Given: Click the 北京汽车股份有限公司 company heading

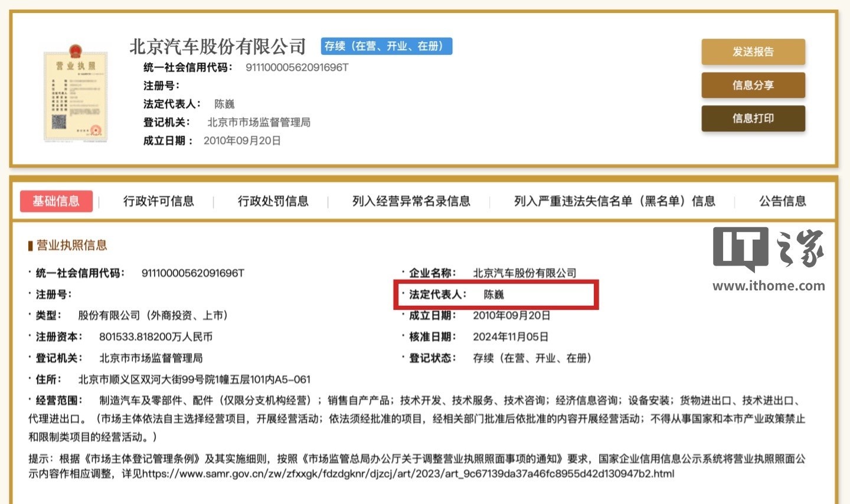Looking at the screenshot, I should (x=218, y=47).
